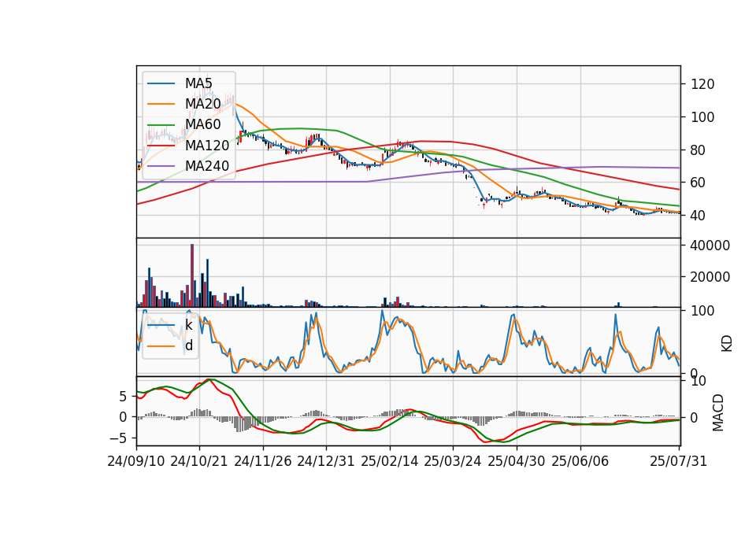
Task: Click the 60 price axis tick
Action: pos(699,183)
